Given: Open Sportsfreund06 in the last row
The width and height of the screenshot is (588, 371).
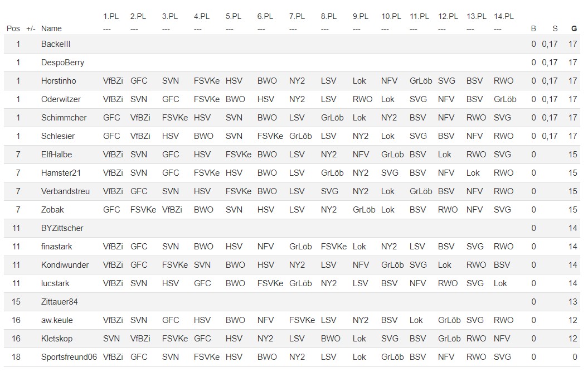Looking at the screenshot, I should [x=69, y=357].
